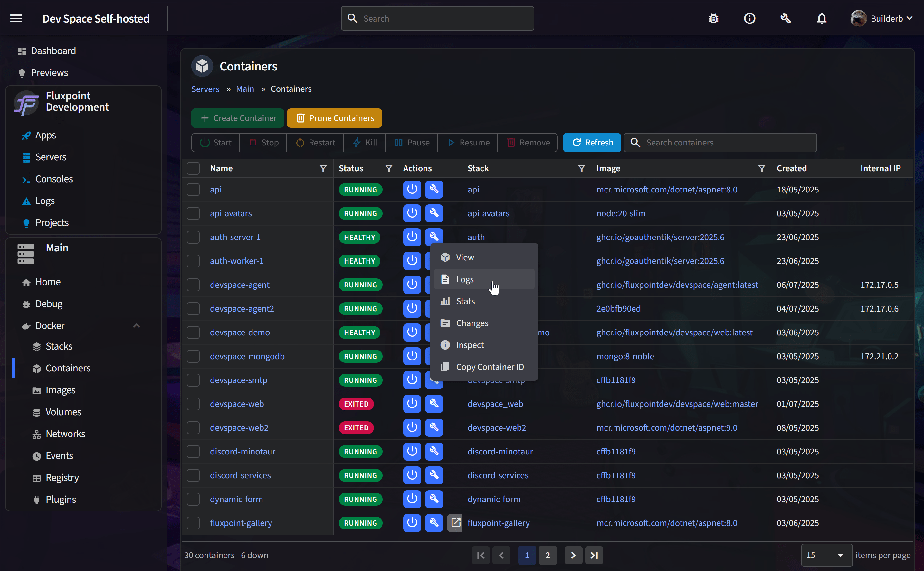
Task: Open the info icon in top bar
Action: tap(749, 18)
